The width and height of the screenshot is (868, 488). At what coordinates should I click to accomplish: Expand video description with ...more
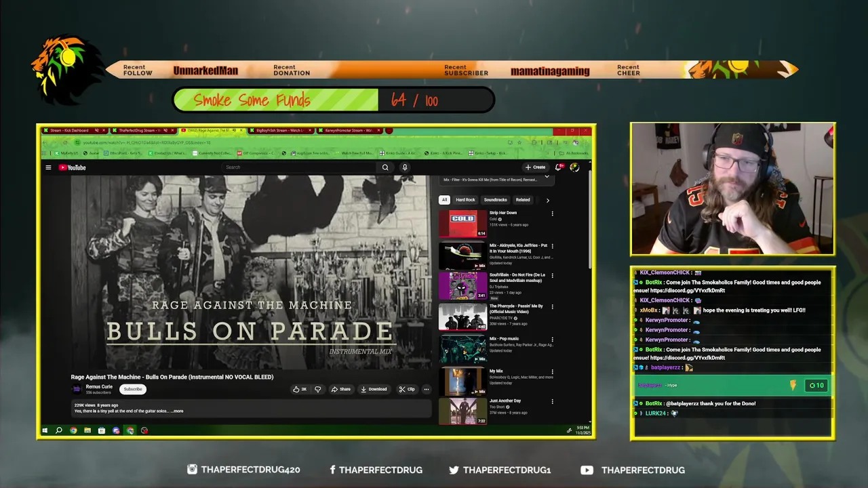coord(177,411)
